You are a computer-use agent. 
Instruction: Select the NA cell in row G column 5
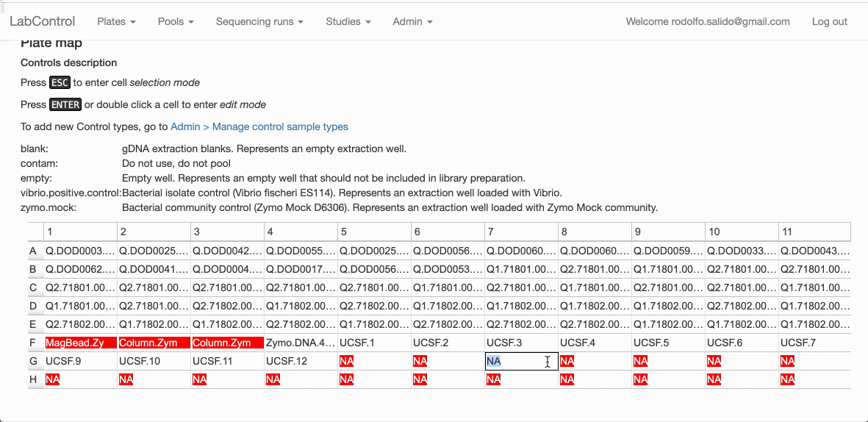pyautogui.click(x=374, y=361)
